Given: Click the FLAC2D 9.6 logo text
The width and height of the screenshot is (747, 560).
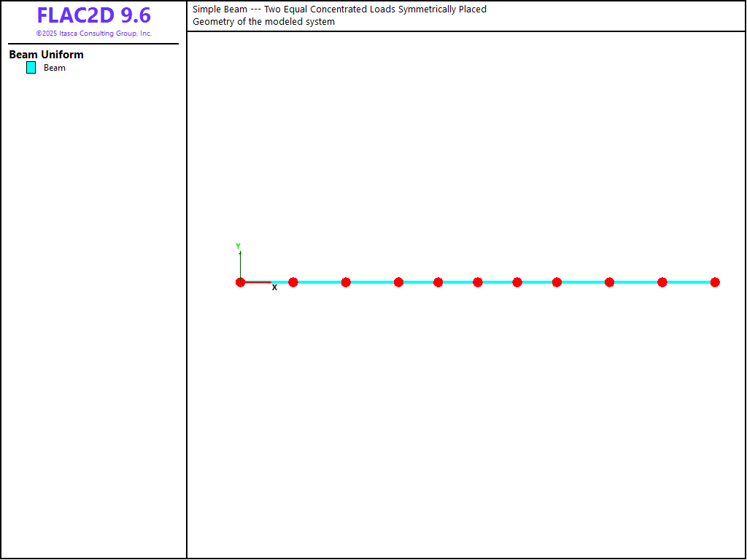Looking at the screenshot, I should click(x=93, y=15).
